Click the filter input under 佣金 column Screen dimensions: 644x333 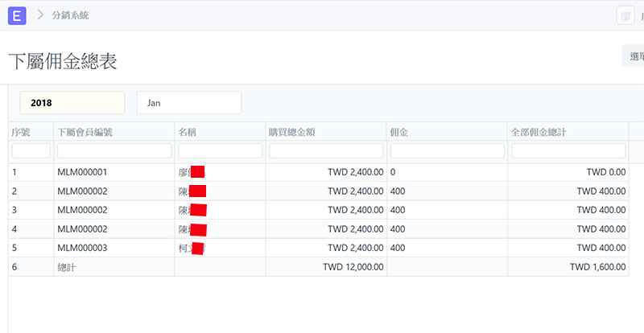[448, 150]
